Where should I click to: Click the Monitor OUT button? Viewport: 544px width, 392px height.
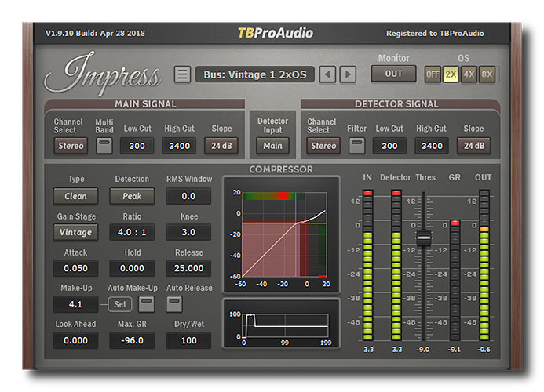[x=393, y=74]
